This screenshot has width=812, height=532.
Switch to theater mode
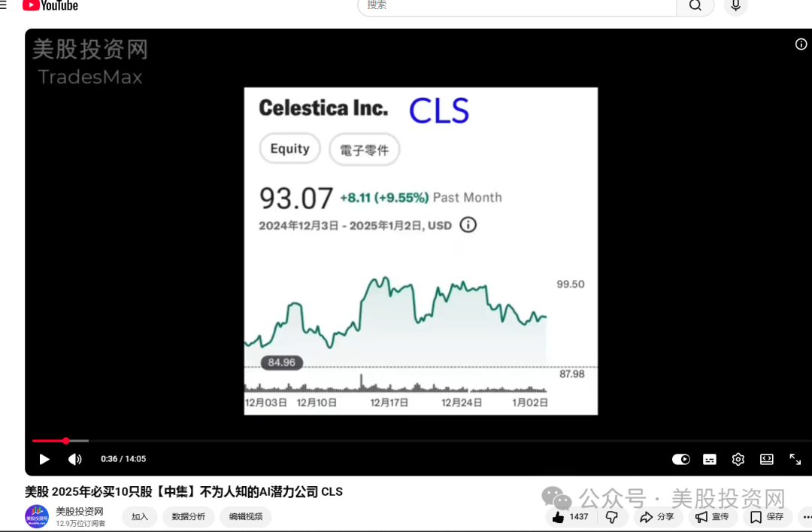click(766, 460)
